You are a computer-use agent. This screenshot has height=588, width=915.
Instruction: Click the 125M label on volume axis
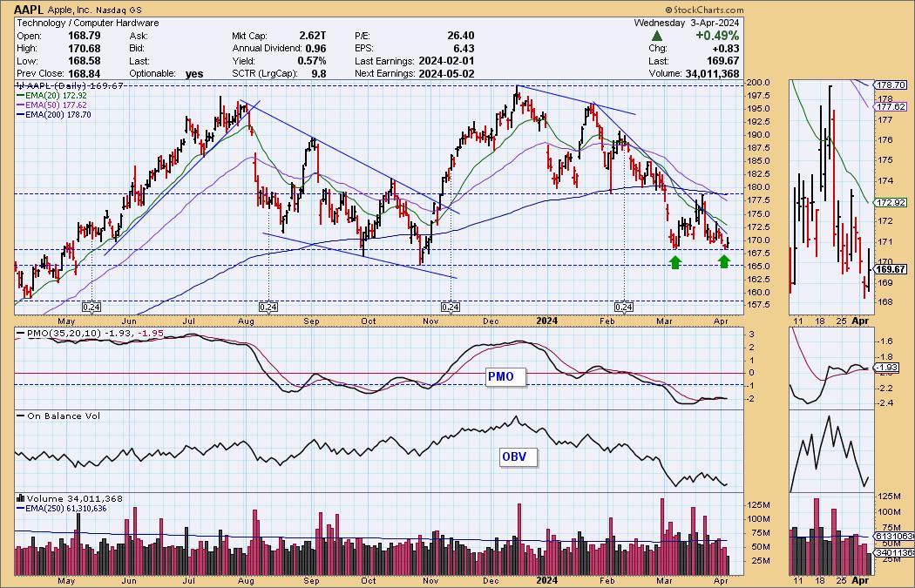pos(759,504)
